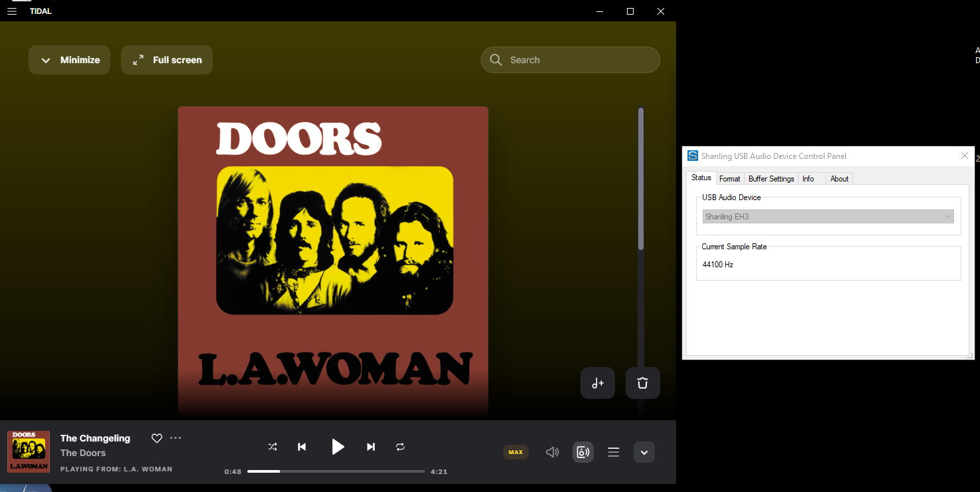
Task: Favorite 'The Changeling' with the heart icon
Action: [x=156, y=438]
